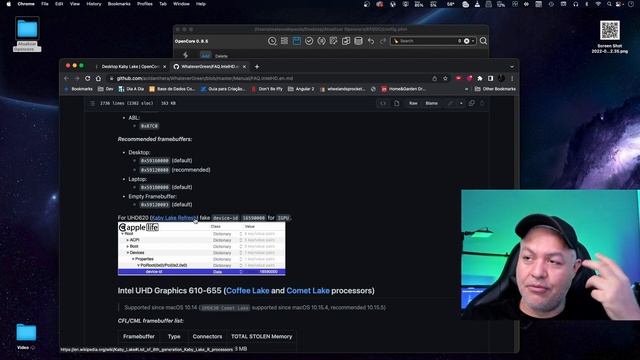Select the Screen Shot QR code file on desktop
Viewport: 640px width, 360px height.
coord(609,37)
